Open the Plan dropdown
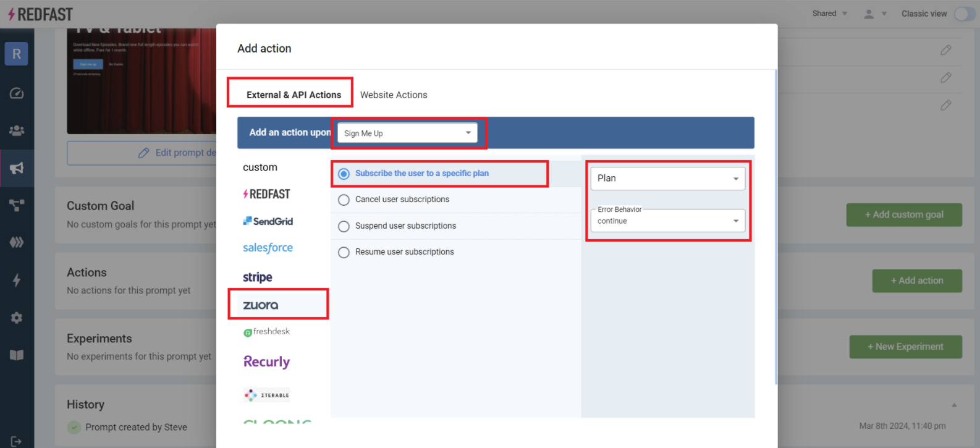This screenshot has width=980, height=448. click(x=668, y=179)
